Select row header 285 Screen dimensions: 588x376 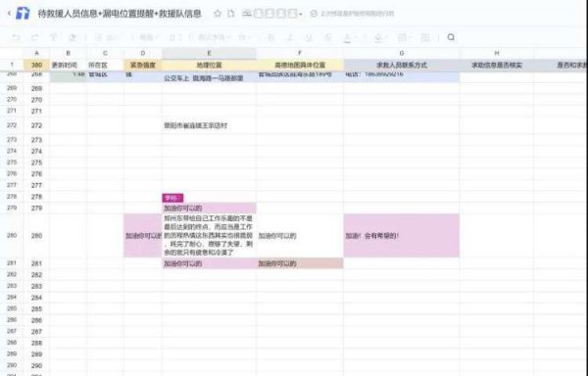(12, 308)
